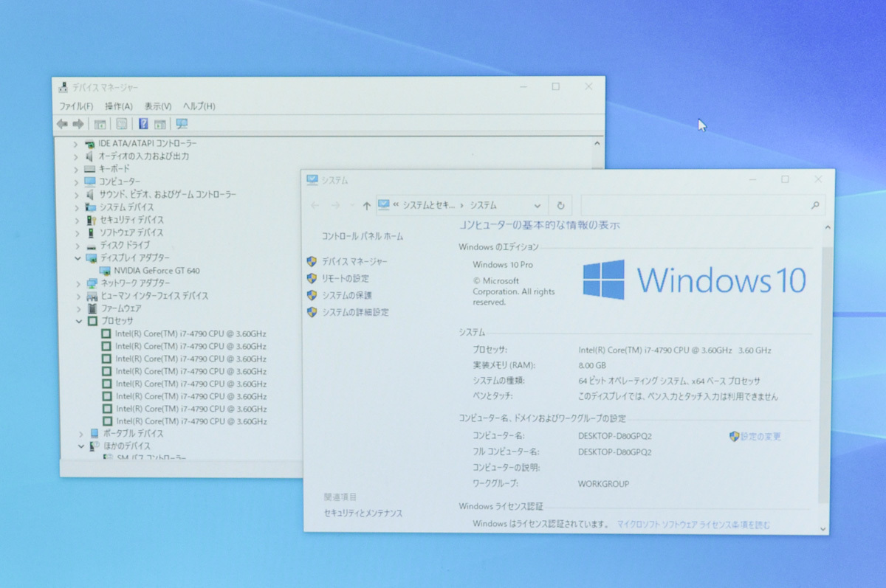This screenshot has height=588, width=886.
Task: Expand the オーディオの入力および出力 node
Action: click(75, 156)
